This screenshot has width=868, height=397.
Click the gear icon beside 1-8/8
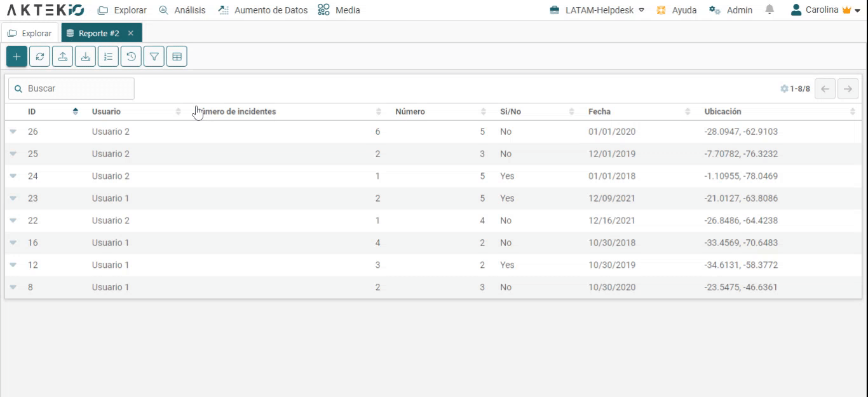tap(784, 89)
